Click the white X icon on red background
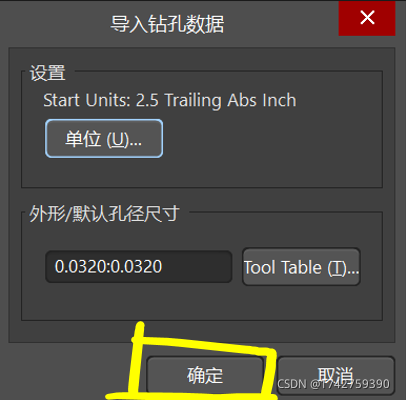The width and height of the screenshot is (406, 400). pyautogui.click(x=367, y=18)
